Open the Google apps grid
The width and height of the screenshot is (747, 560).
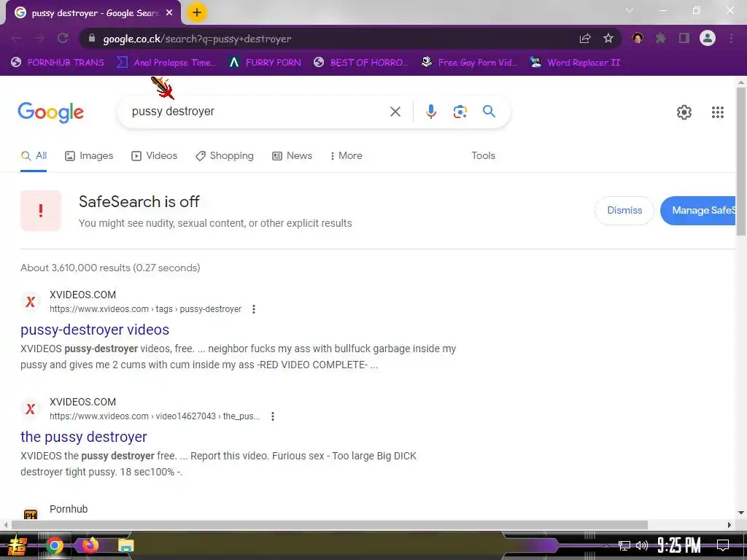pos(718,112)
